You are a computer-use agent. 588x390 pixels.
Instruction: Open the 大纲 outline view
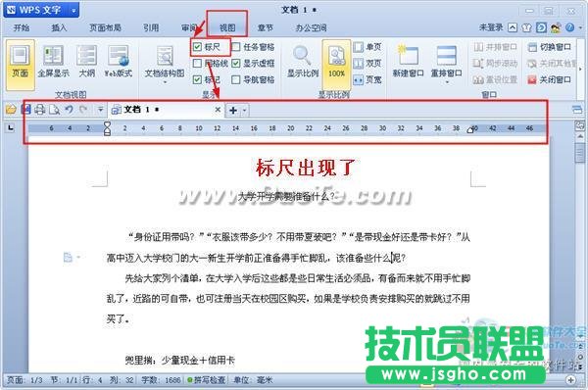point(86,62)
